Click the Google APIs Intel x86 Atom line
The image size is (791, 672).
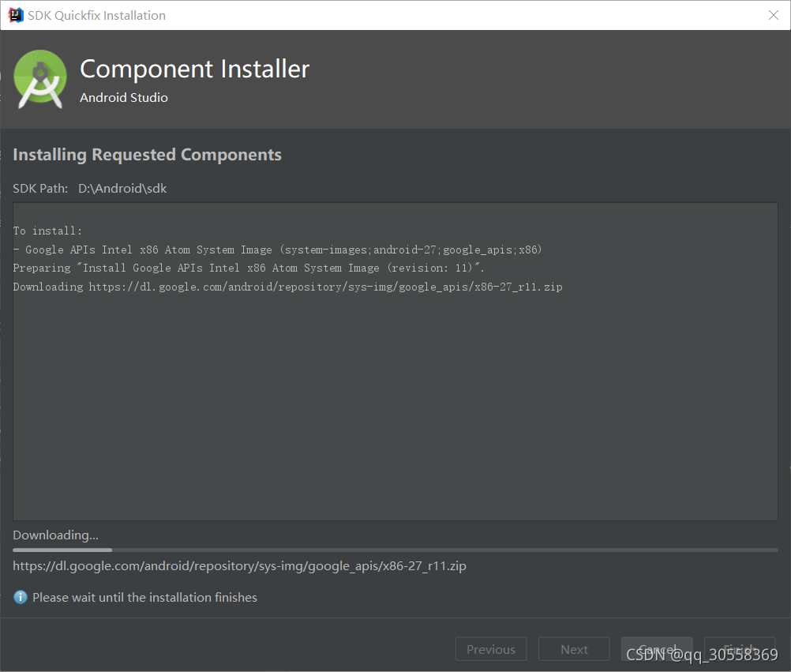pos(277,250)
